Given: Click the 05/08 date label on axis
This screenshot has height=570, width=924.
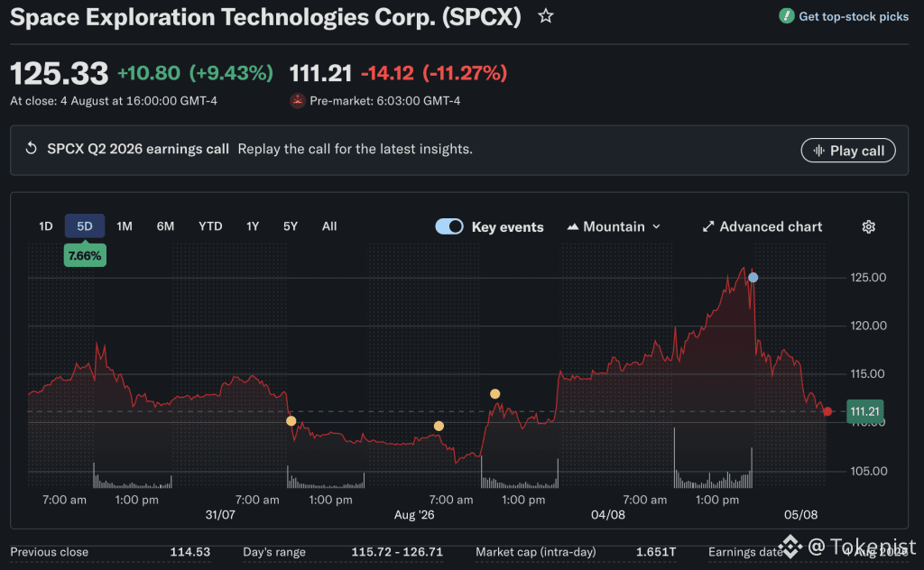Looking at the screenshot, I should pyautogui.click(x=800, y=515).
